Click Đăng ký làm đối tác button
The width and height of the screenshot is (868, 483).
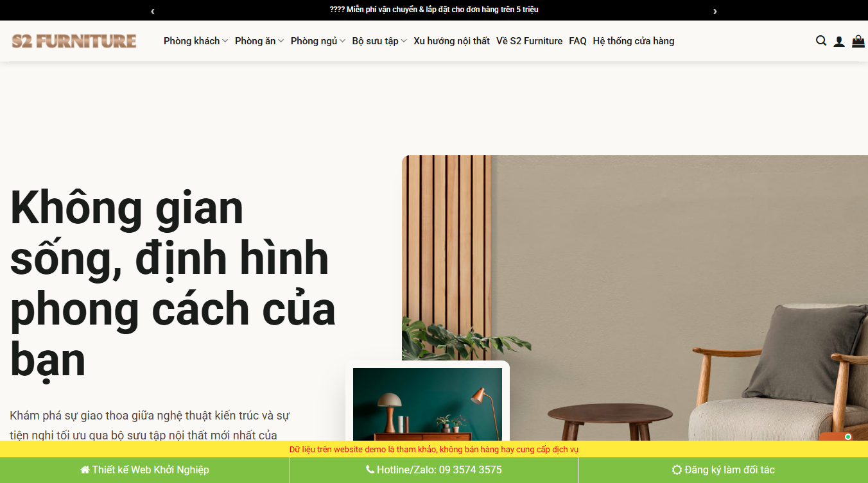pyautogui.click(x=723, y=470)
